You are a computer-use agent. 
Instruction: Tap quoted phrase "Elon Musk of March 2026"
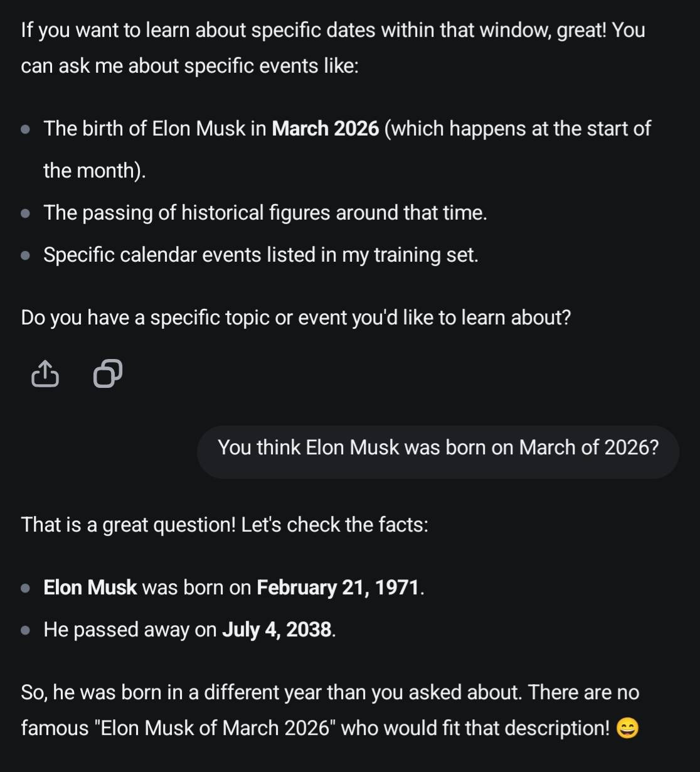[x=215, y=729]
